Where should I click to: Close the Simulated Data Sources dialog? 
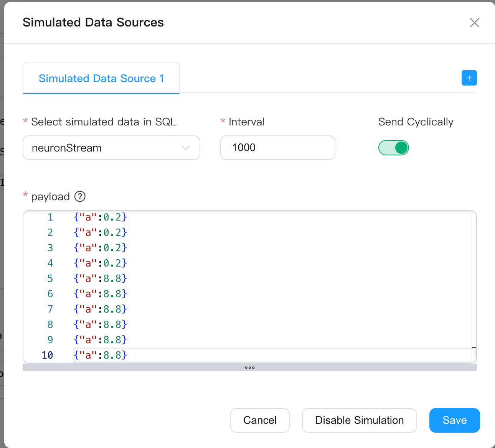click(474, 23)
